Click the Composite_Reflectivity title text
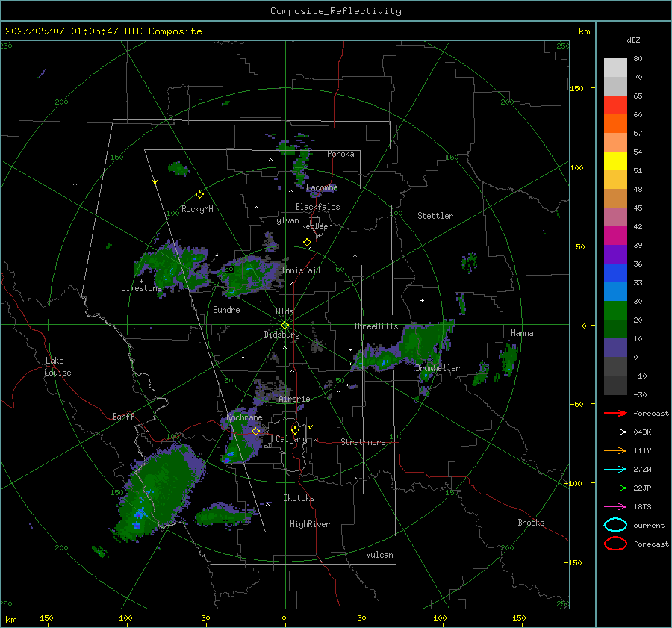Viewport: 672px width, 628px height. coord(335,11)
